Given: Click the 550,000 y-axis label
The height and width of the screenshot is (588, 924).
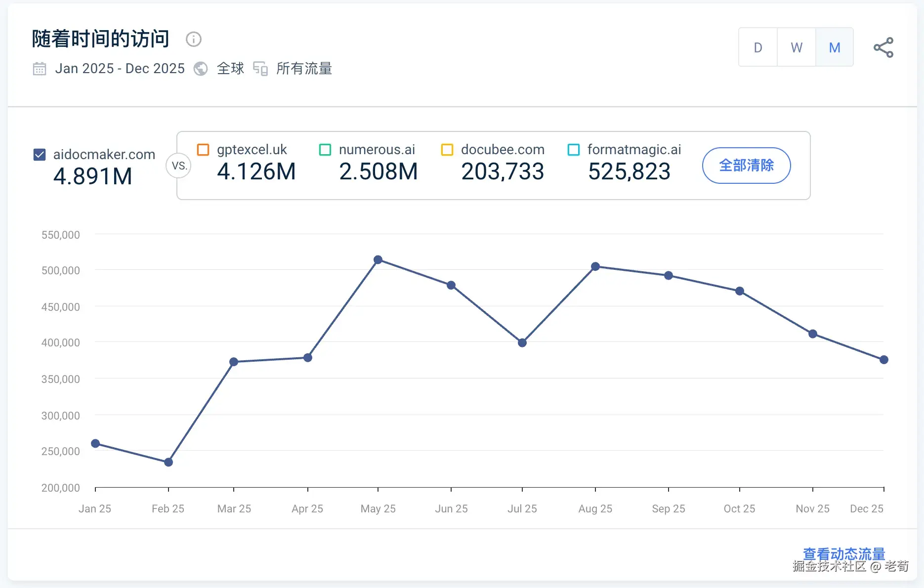Looking at the screenshot, I should point(61,235).
